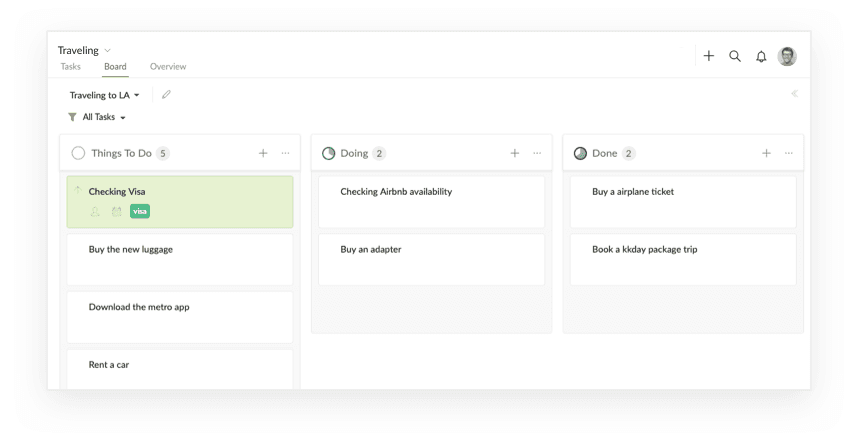Image resolution: width=858 pixels, height=444 pixels.
Task: Expand the All Tasks filter dropdown
Action: tap(97, 117)
